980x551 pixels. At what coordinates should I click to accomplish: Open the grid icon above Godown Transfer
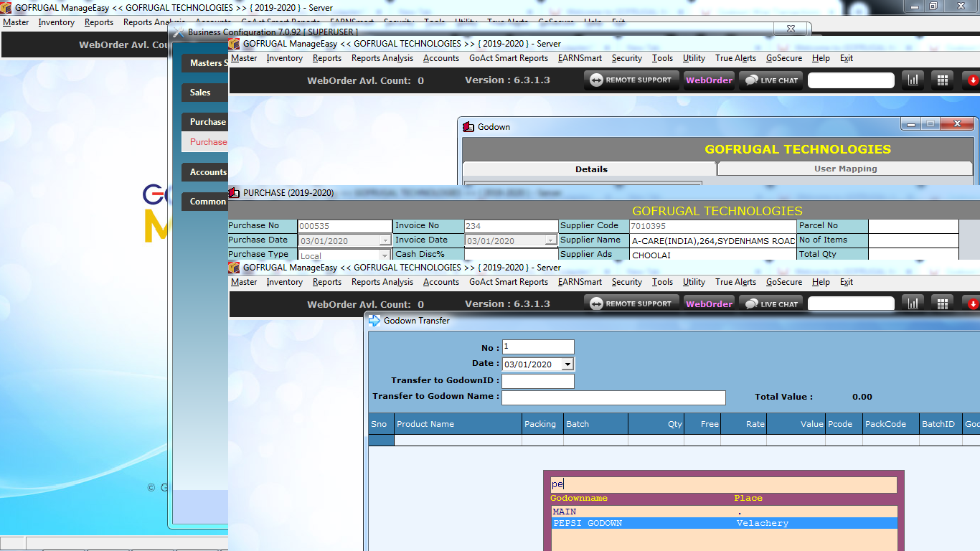pyautogui.click(x=943, y=303)
